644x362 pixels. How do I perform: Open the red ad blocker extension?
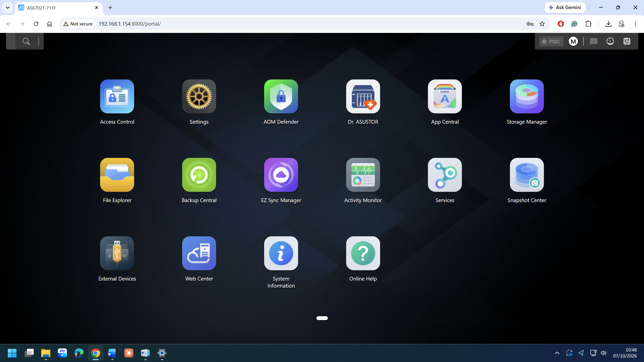[561, 24]
